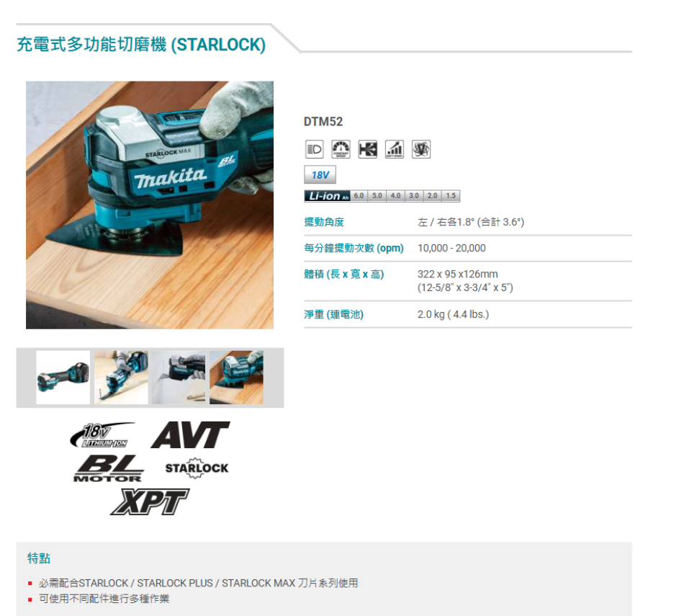Click the Soft Start feature icon
The height and width of the screenshot is (616, 679).
(x=395, y=149)
